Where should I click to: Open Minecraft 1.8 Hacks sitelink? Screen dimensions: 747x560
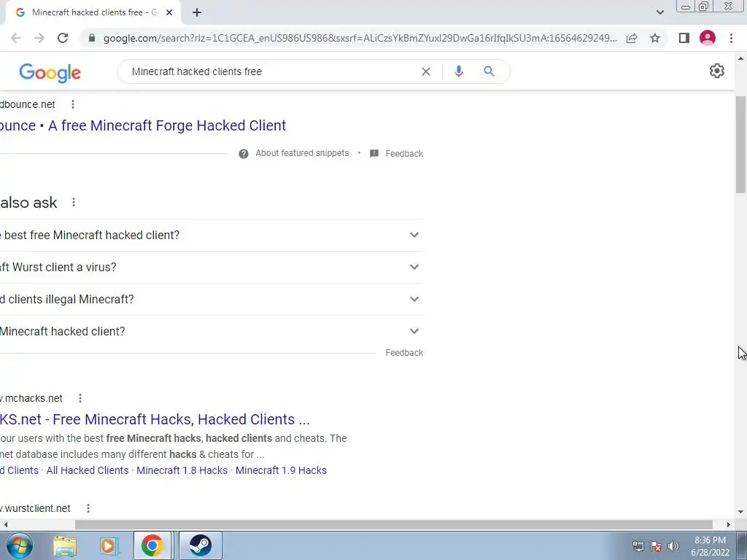[182, 470]
